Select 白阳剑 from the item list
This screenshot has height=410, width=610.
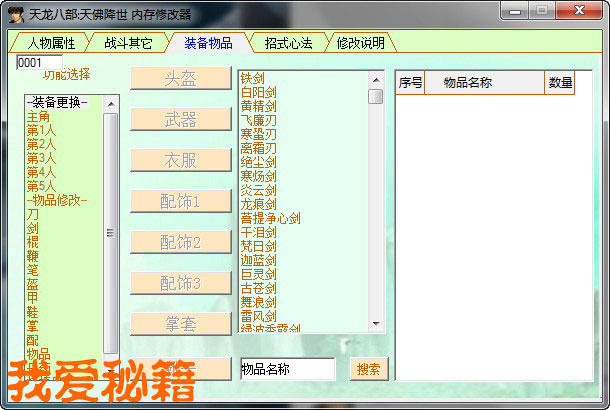(259, 92)
